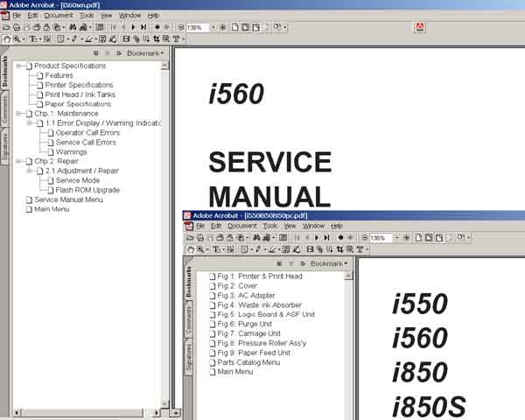Collapse Product Specifications bookmark node

[x=18, y=66]
